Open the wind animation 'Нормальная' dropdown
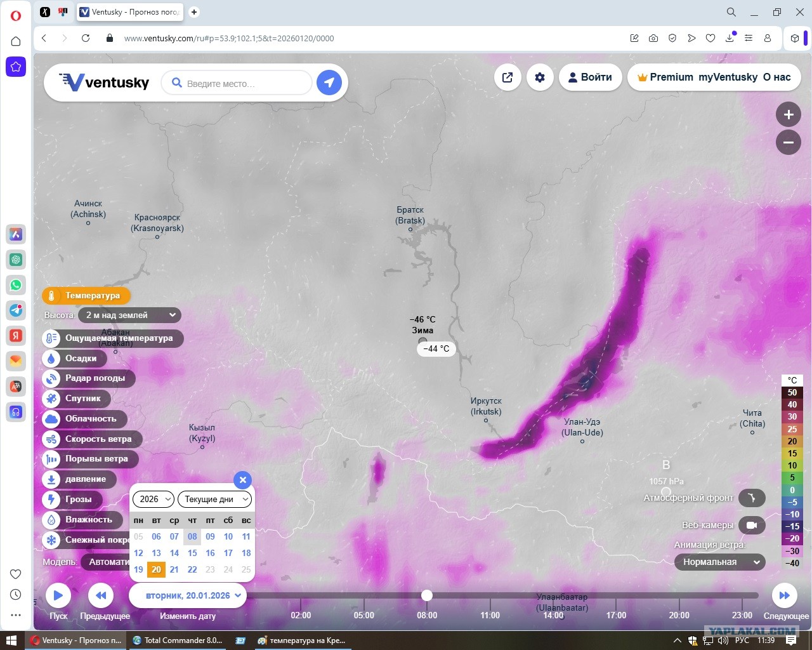The image size is (812, 650). pos(720,562)
